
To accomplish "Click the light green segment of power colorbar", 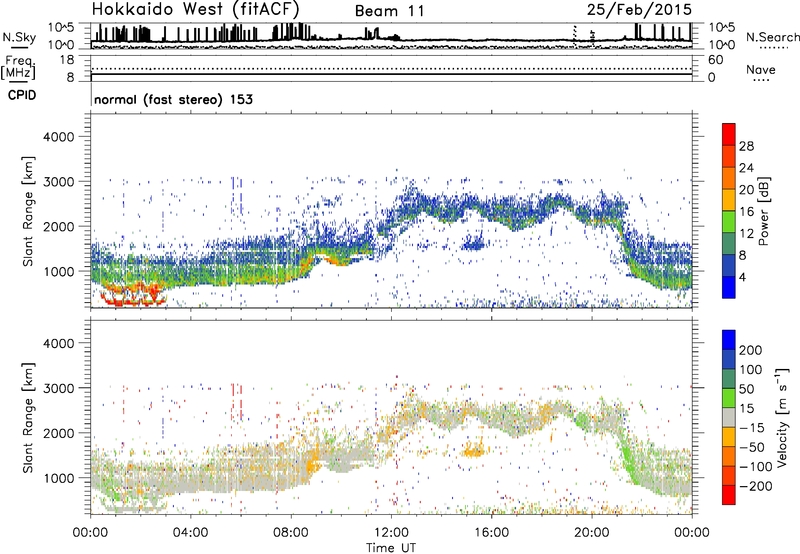I will tap(729, 222).
